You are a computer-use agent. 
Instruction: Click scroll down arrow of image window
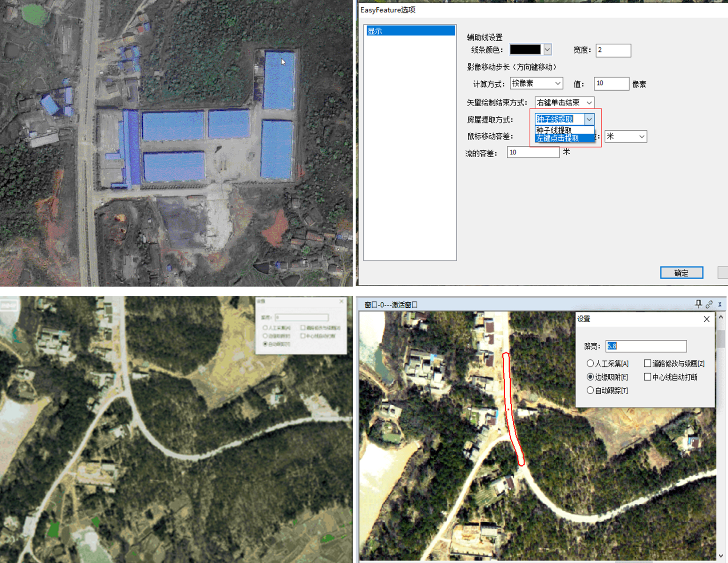click(721, 556)
